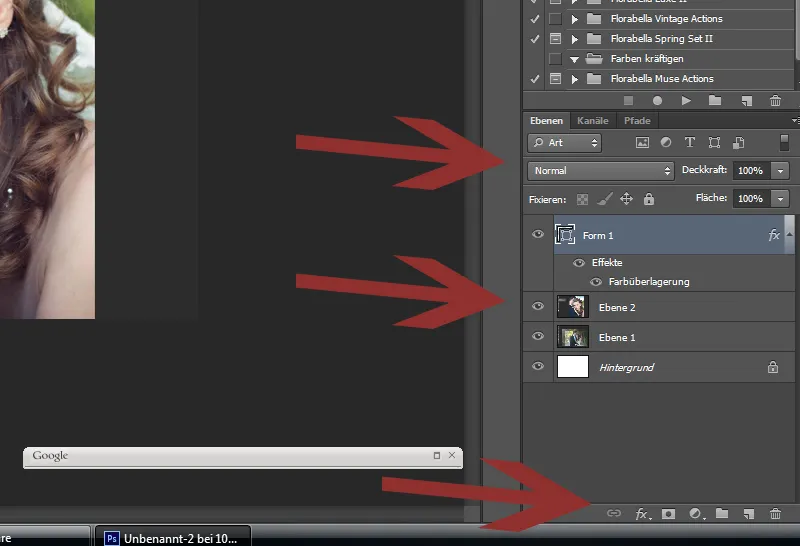Create a new layer group
The width and height of the screenshot is (800, 546).
pos(721,513)
